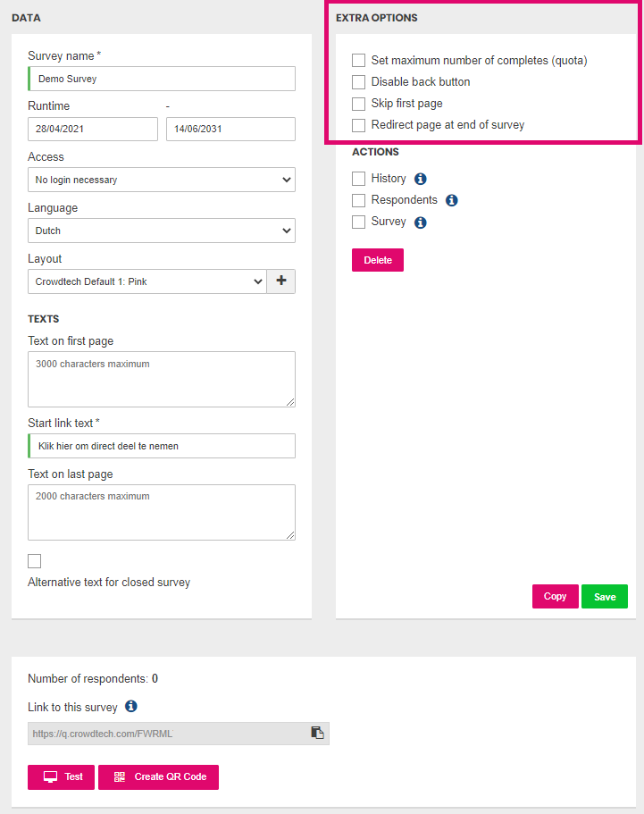The height and width of the screenshot is (814, 644).
Task: Click the info icon next to History
Action: click(421, 179)
